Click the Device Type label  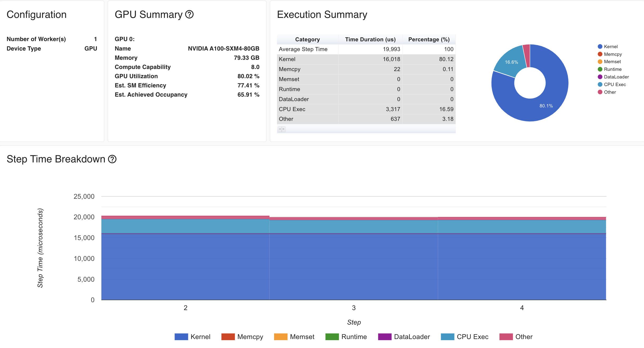click(x=24, y=48)
